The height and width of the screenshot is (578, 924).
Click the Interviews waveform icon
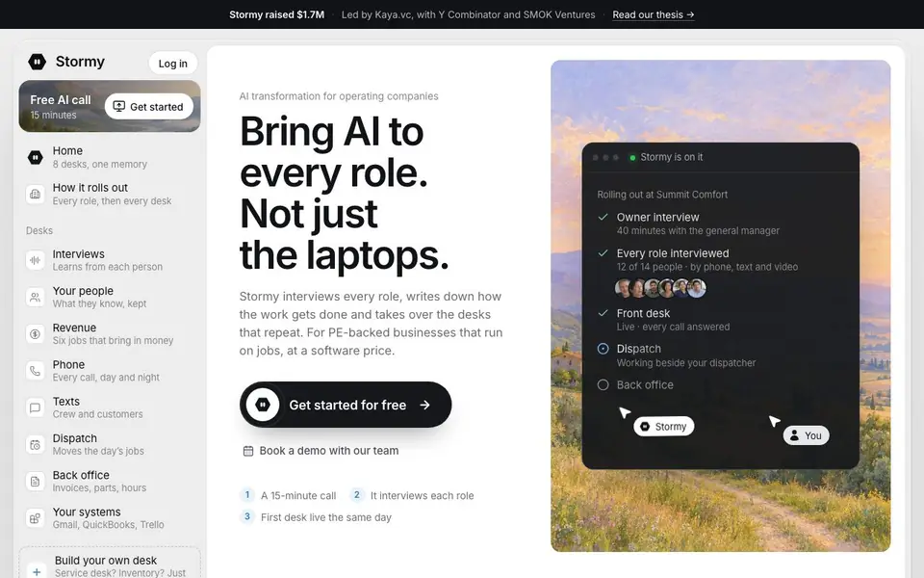click(36, 260)
